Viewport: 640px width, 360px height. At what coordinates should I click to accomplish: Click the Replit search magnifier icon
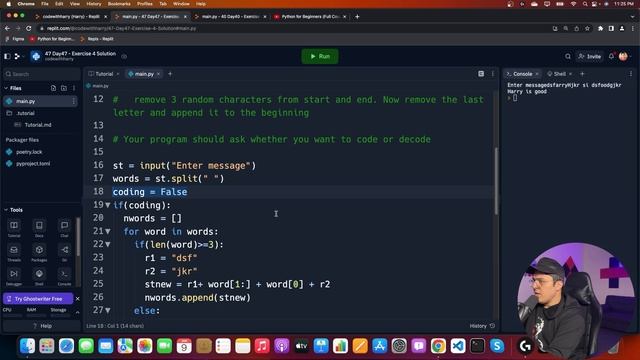568,56
